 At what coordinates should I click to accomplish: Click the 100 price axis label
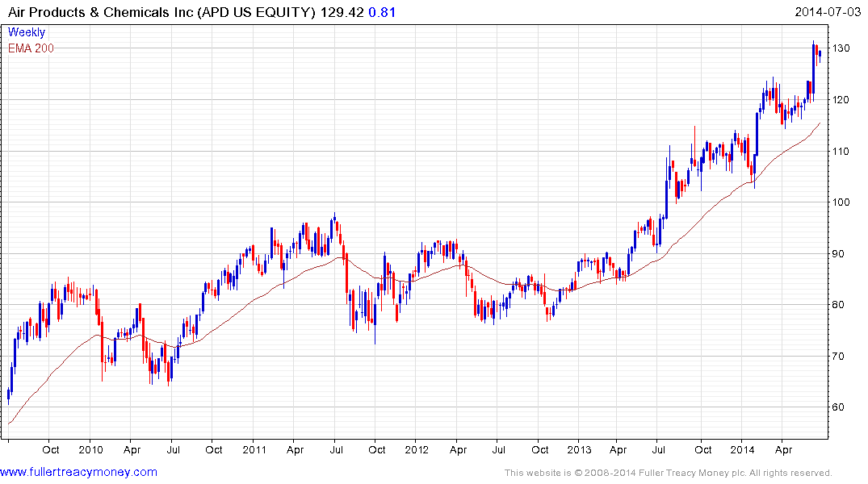(x=844, y=202)
